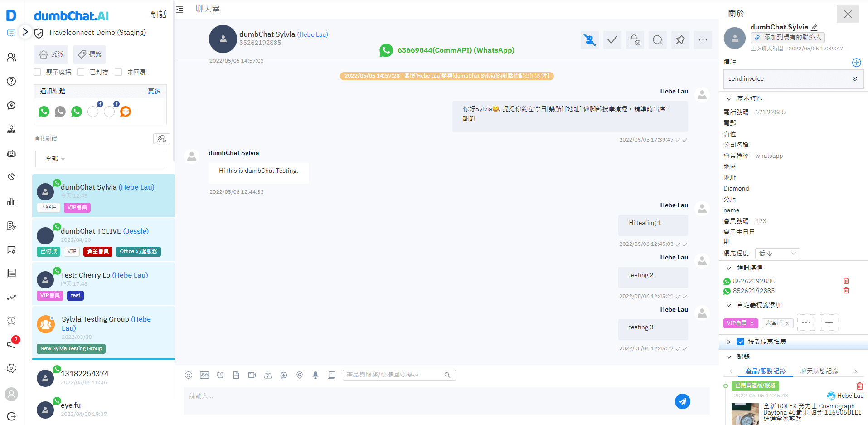Pin this conversation with the pin icon
868x425 pixels.
(680, 40)
